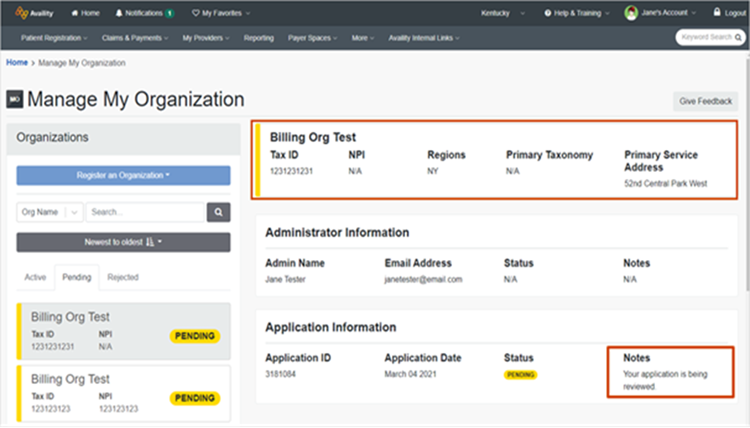Open Register an Organization dropdown button

point(123,176)
